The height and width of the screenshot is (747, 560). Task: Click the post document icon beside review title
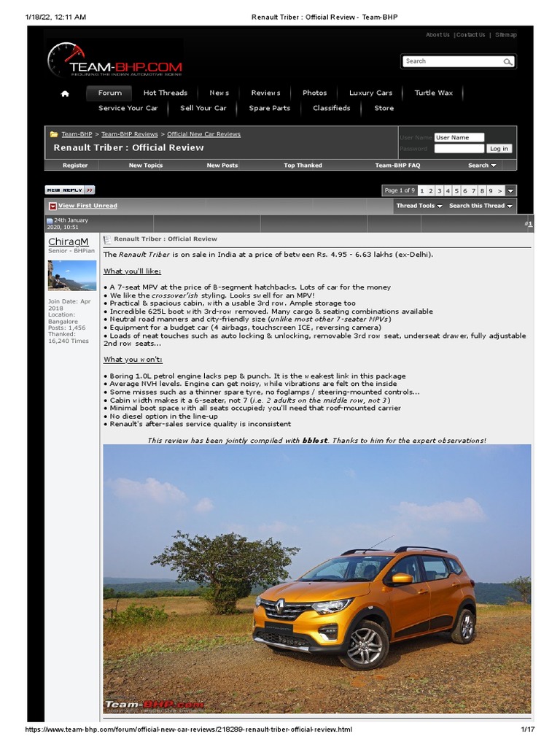(x=107, y=239)
